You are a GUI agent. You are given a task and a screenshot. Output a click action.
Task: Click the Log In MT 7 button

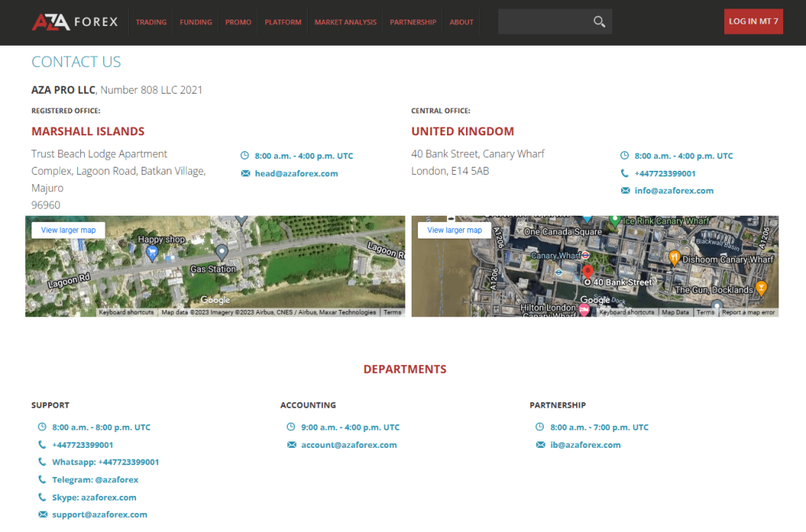(x=753, y=21)
